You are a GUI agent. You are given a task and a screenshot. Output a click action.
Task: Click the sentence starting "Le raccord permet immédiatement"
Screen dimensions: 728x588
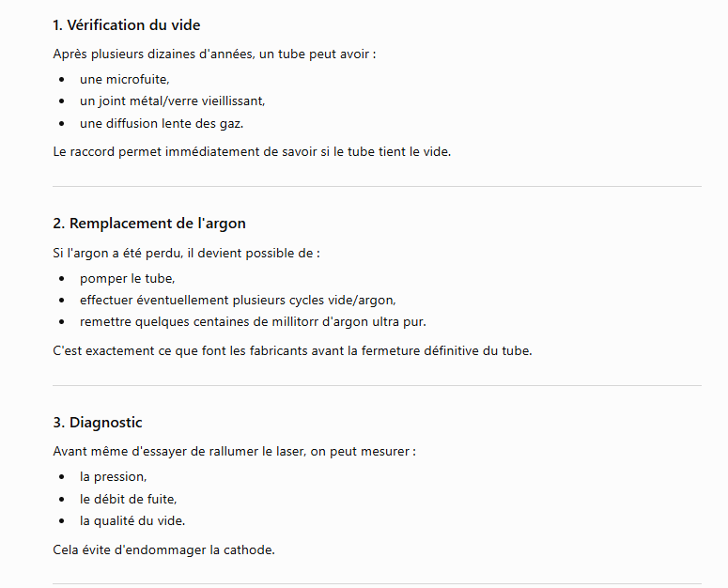click(x=252, y=152)
